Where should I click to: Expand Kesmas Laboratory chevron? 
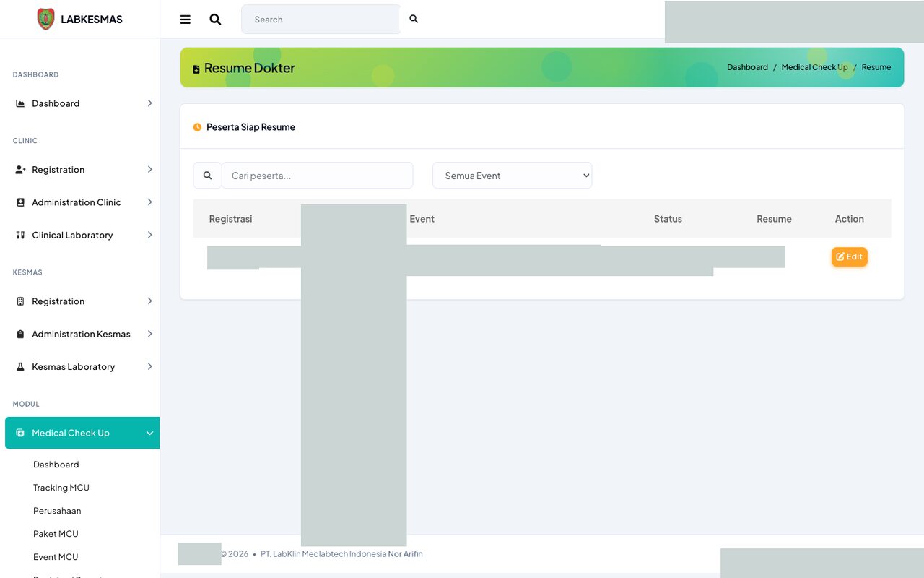pyautogui.click(x=149, y=367)
